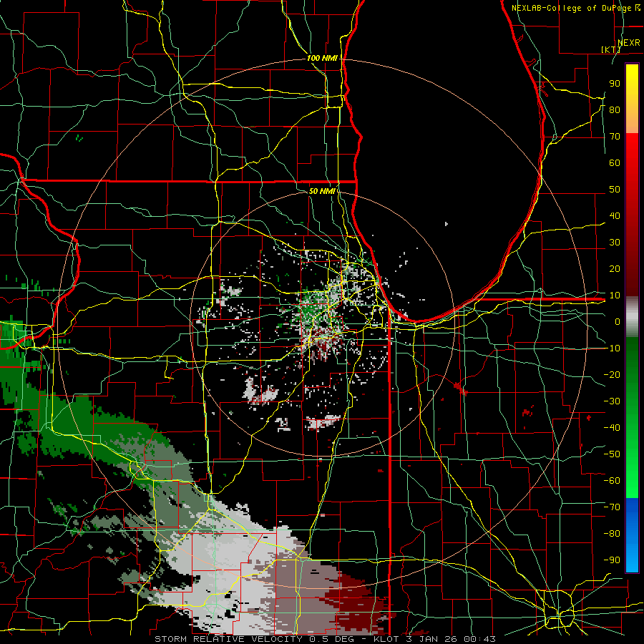Click the positive 10 value on velocity scale
644x644 pixels.
coord(615,296)
